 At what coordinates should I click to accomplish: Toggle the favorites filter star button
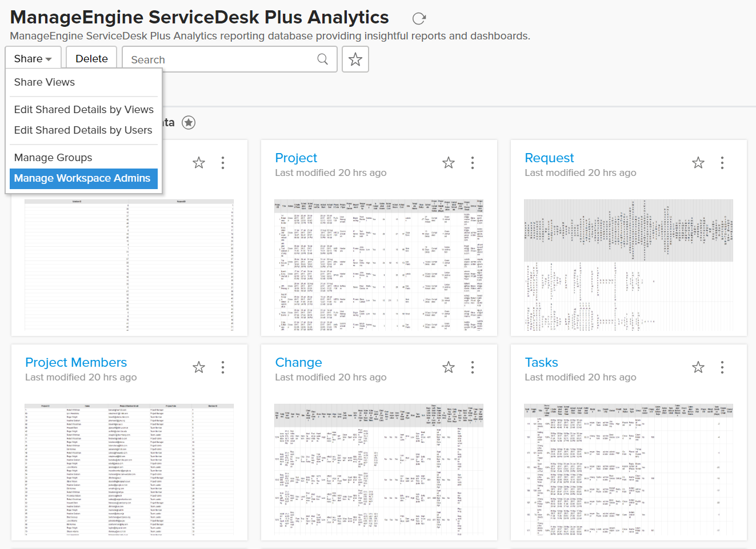(355, 59)
